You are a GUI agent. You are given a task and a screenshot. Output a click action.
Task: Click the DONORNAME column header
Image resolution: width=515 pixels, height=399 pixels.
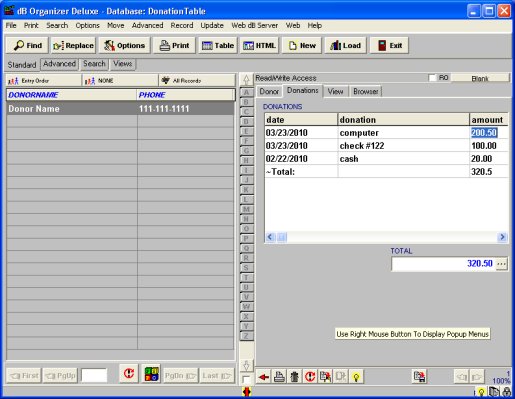point(72,95)
